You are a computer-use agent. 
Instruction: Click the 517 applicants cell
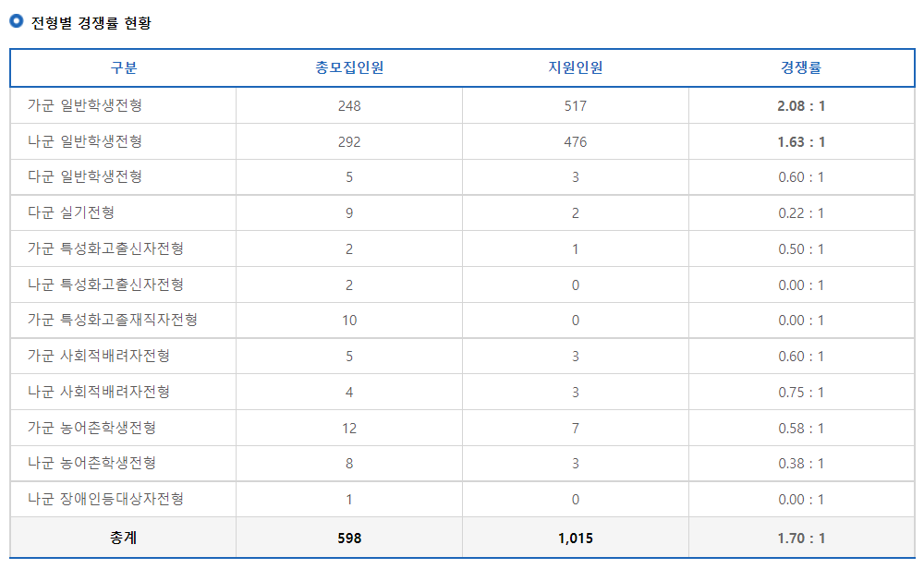576,105
